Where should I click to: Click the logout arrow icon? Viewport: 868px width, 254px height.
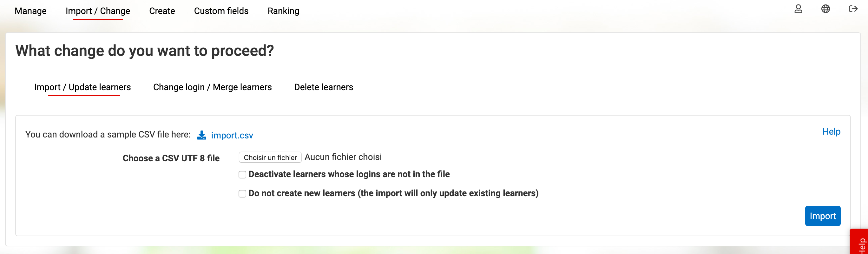coord(853,9)
